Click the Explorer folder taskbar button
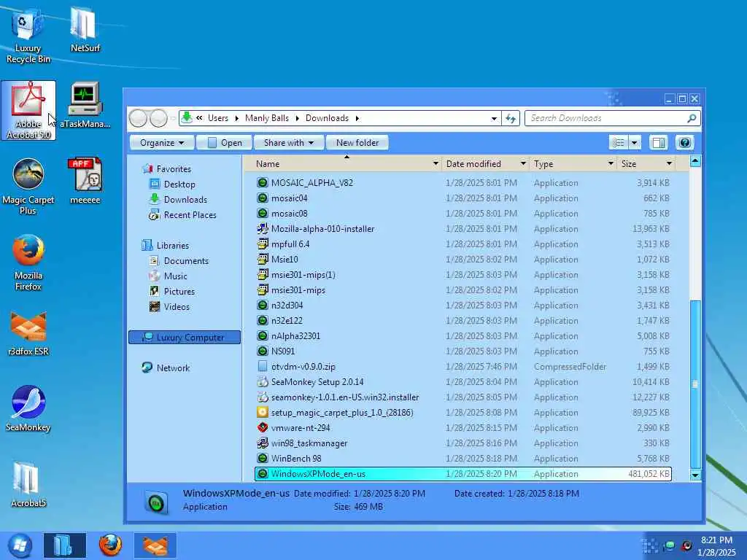Image resolution: width=747 pixels, height=560 pixels. 65,545
